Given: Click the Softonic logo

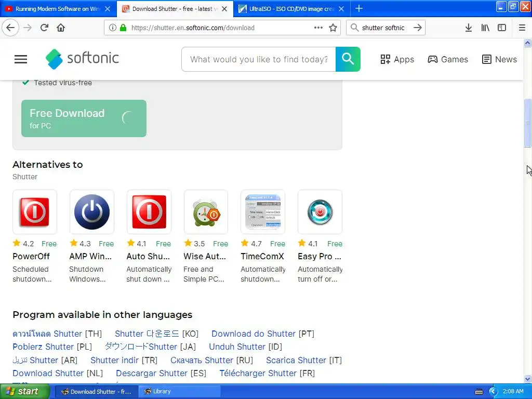Looking at the screenshot, I should pos(82,59).
